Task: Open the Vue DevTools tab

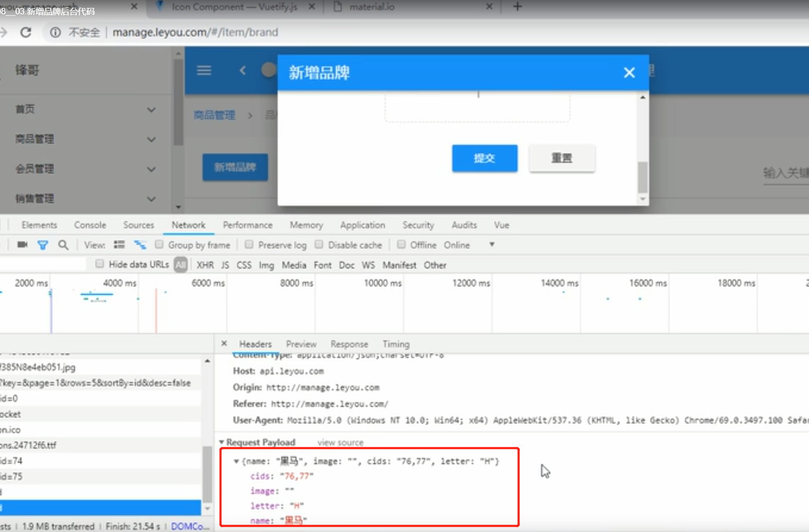Action: 501,225
